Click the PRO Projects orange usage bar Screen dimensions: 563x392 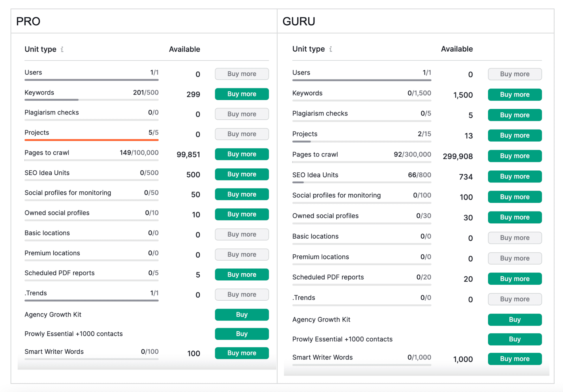click(x=91, y=140)
